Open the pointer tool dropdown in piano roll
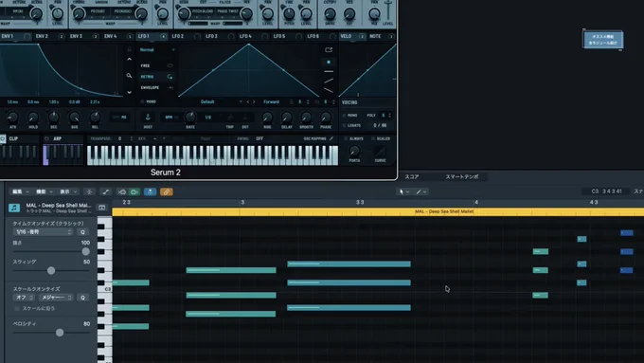644x363 pixels. click(403, 192)
